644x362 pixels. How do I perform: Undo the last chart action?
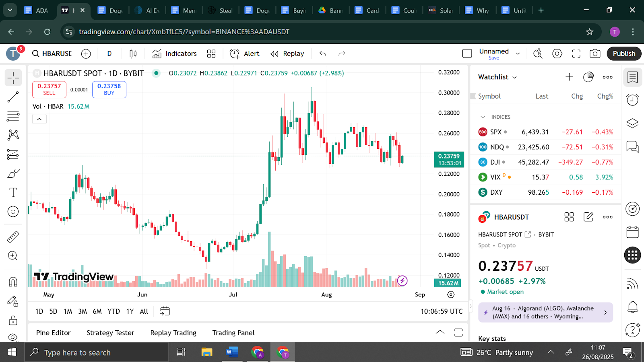pyautogui.click(x=323, y=53)
